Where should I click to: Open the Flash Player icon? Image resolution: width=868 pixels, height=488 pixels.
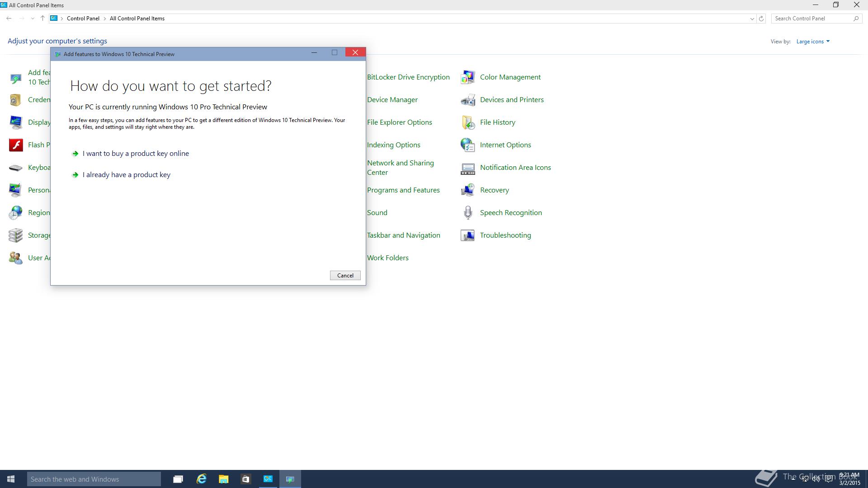click(16, 145)
